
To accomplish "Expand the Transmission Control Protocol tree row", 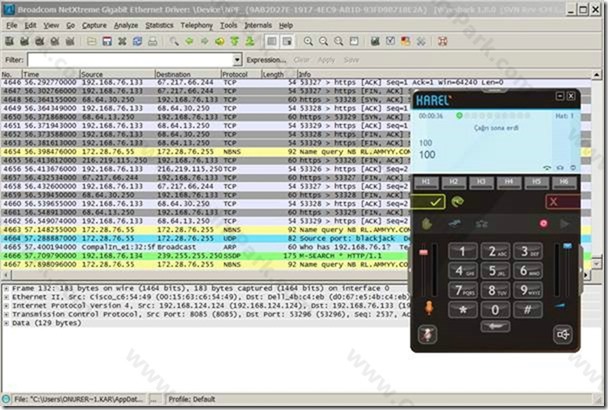I will click(x=6, y=314).
